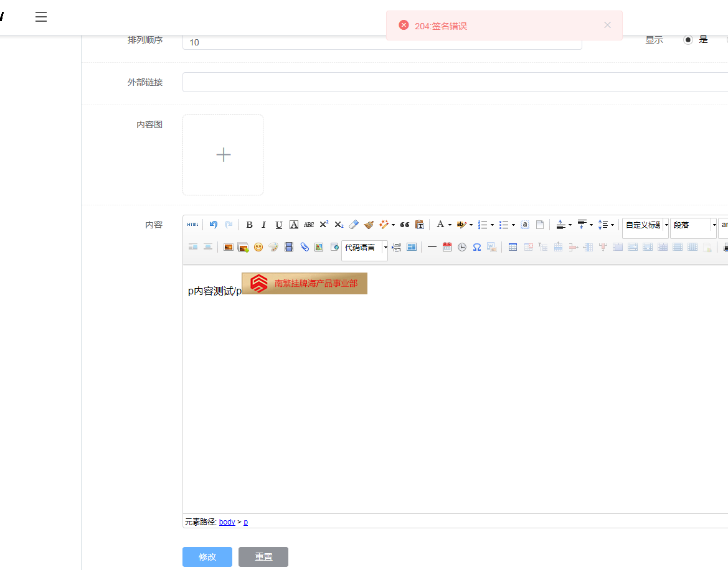
Task: Expand unordered list style options
Action: point(513,225)
